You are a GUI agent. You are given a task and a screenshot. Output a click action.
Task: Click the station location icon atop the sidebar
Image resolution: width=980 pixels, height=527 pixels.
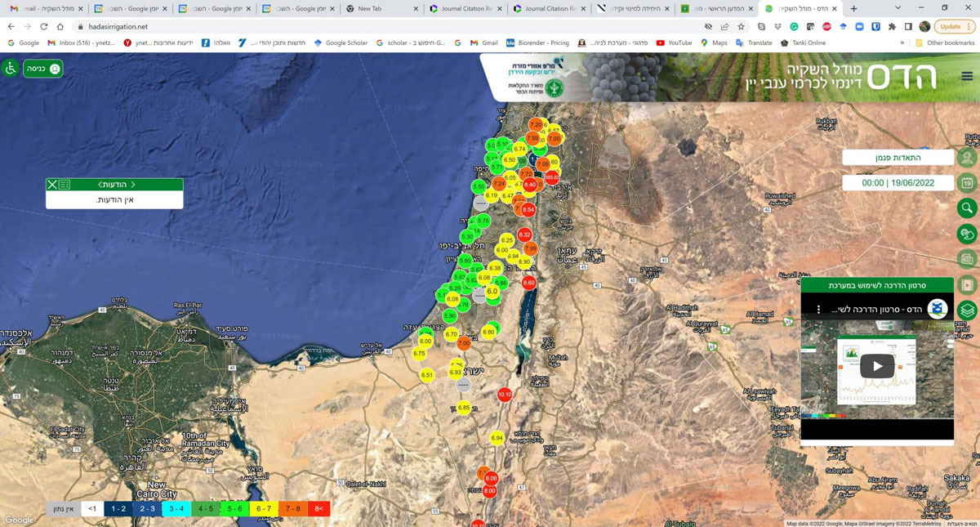[967, 158]
